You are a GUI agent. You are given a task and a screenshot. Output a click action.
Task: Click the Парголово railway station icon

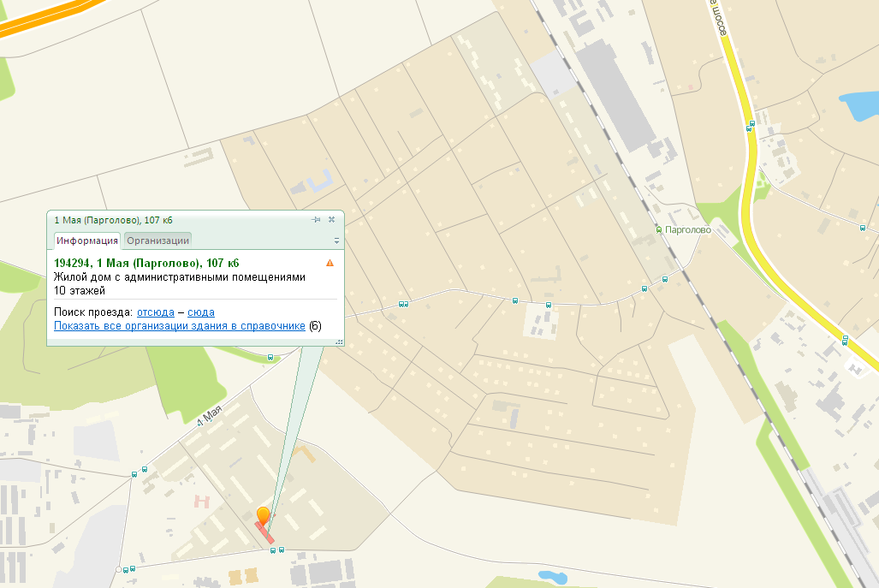659,230
